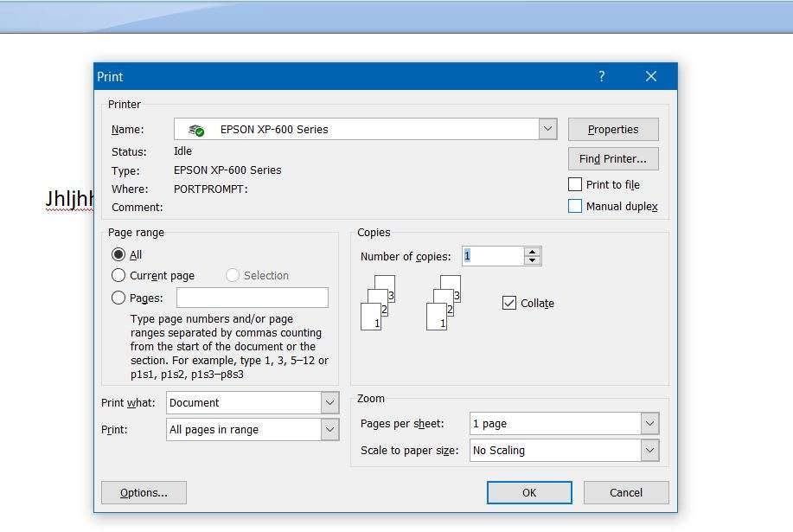Open printer Properties

pos(613,130)
